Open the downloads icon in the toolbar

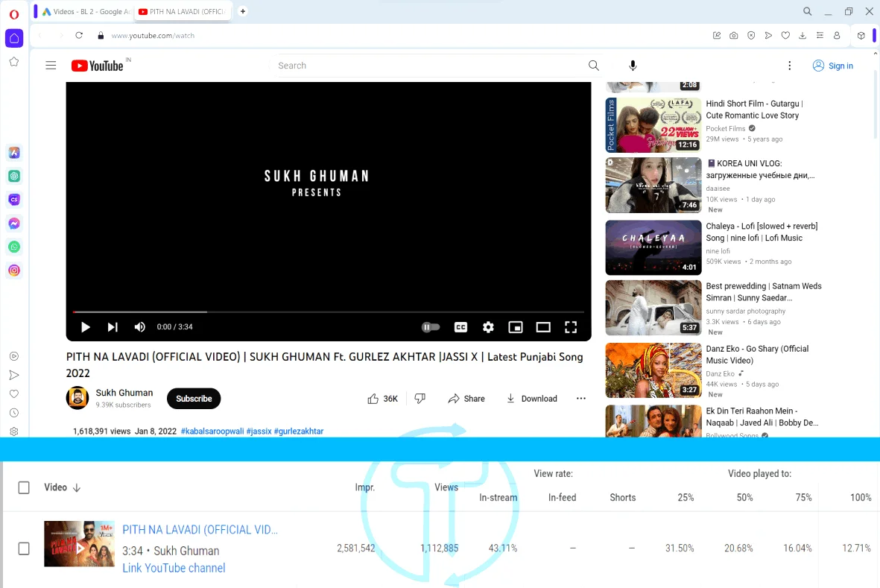click(803, 35)
